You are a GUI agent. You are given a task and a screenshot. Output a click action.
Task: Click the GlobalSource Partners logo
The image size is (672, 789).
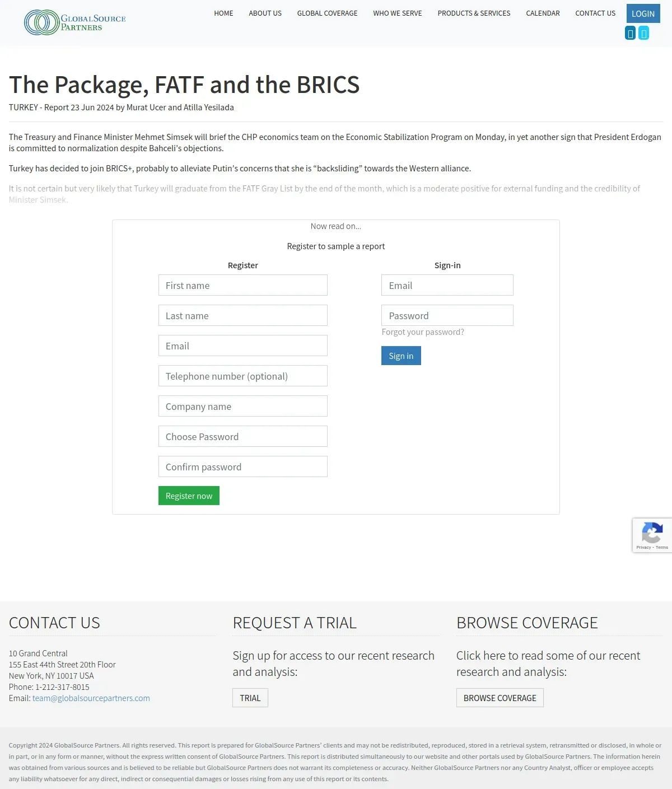tap(75, 22)
